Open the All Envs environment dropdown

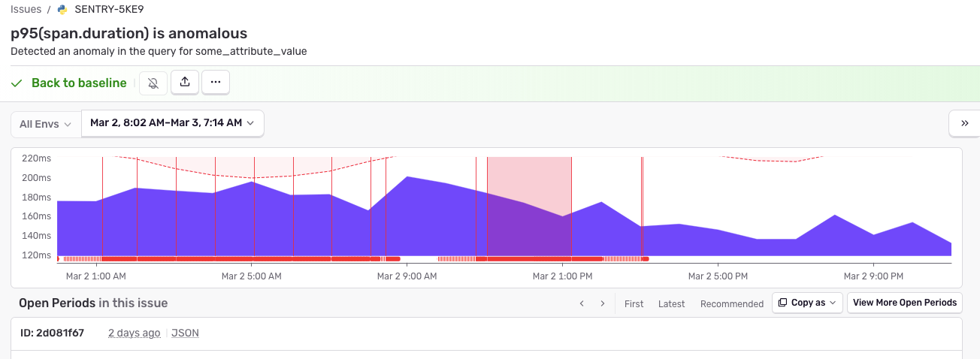(46, 124)
